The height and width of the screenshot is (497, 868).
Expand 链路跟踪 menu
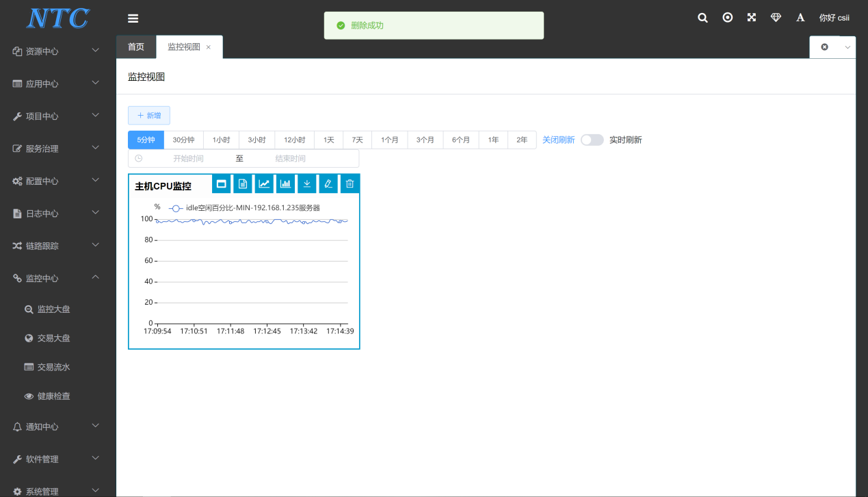click(x=58, y=246)
